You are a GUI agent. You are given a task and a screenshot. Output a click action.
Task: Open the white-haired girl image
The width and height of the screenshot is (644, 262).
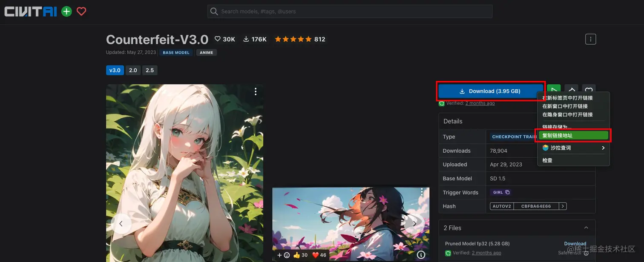184,173
